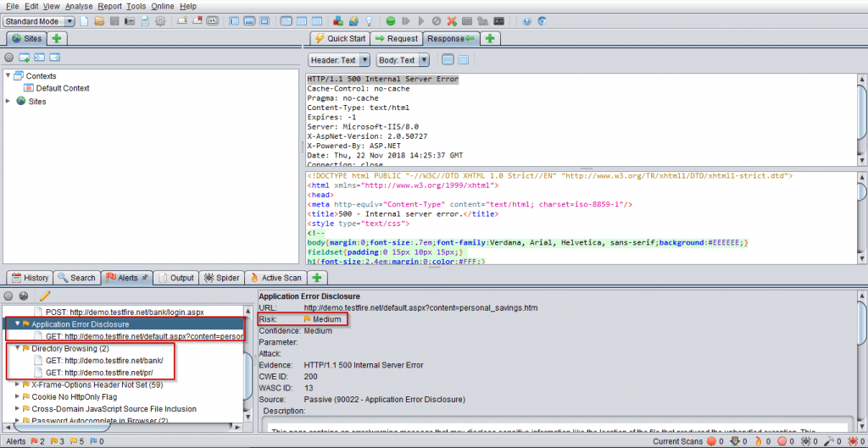Click the Expand Sites tabs layout icon

tap(234, 21)
